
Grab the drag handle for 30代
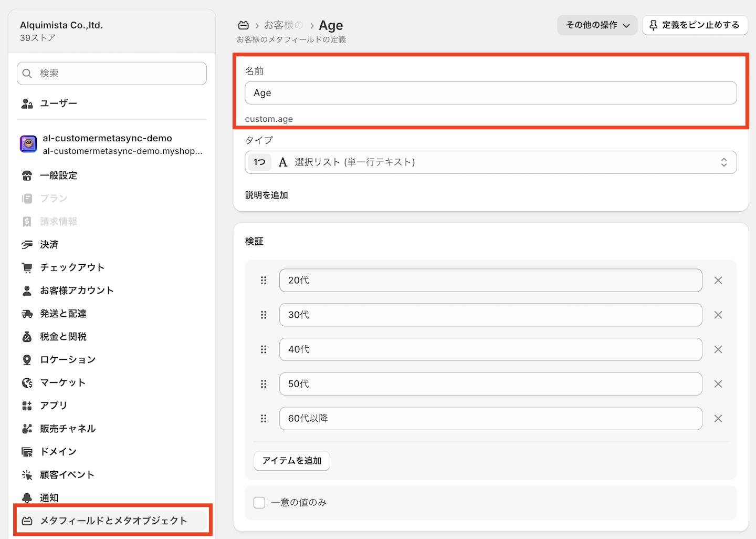click(x=264, y=315)
